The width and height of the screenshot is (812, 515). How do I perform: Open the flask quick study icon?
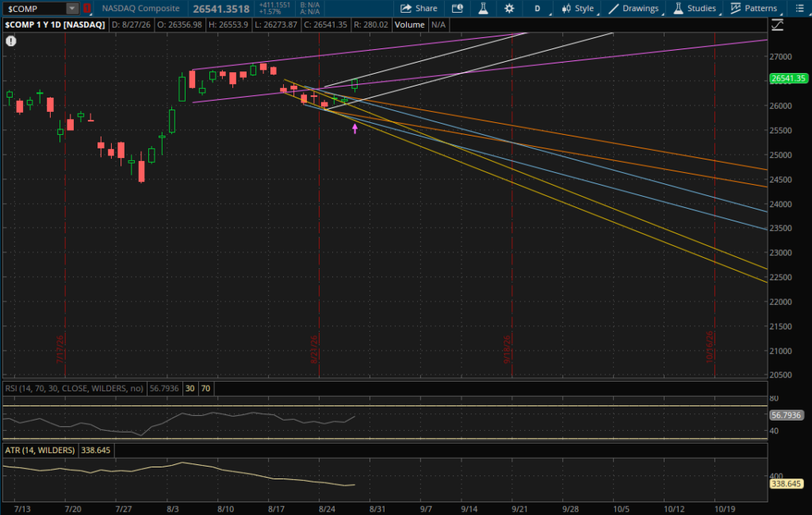pos(483,8)
